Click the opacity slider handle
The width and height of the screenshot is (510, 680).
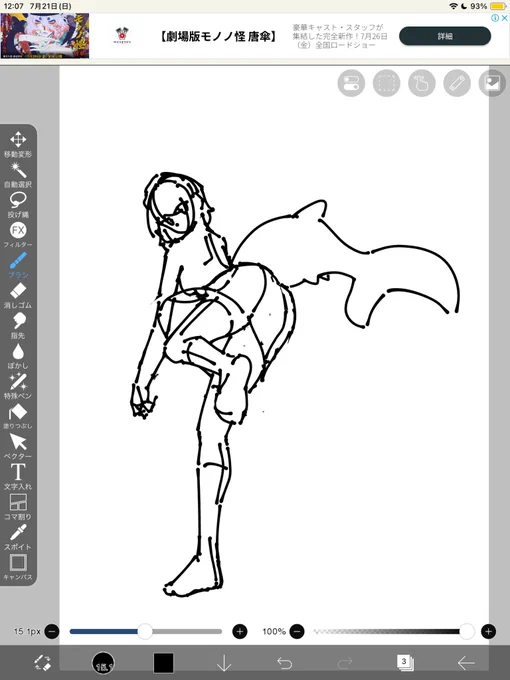[467, 631]
